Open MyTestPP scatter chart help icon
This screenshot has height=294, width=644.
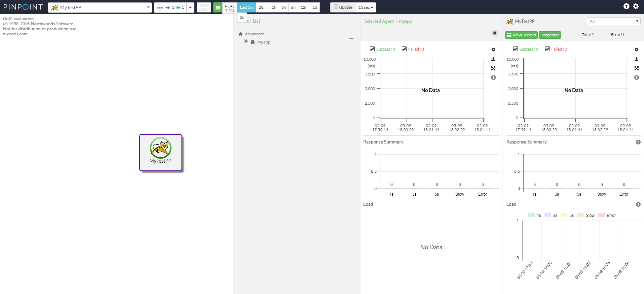[x=637, y=77]
